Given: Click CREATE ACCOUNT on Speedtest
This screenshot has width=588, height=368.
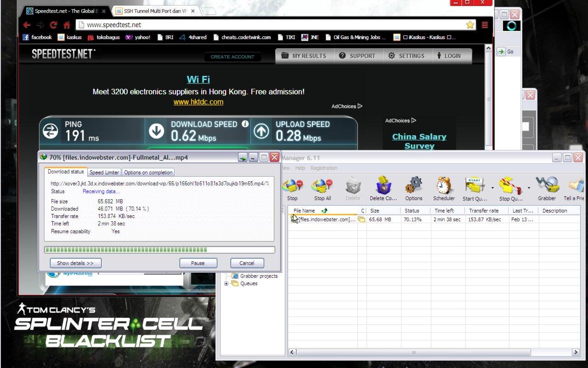Looking at the screenshot, I should (x=232, y=57).
